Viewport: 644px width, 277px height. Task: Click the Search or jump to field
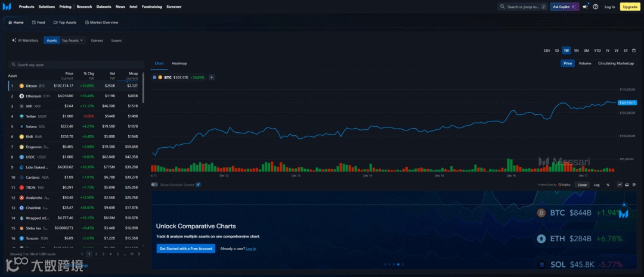[x=522, y=7]
